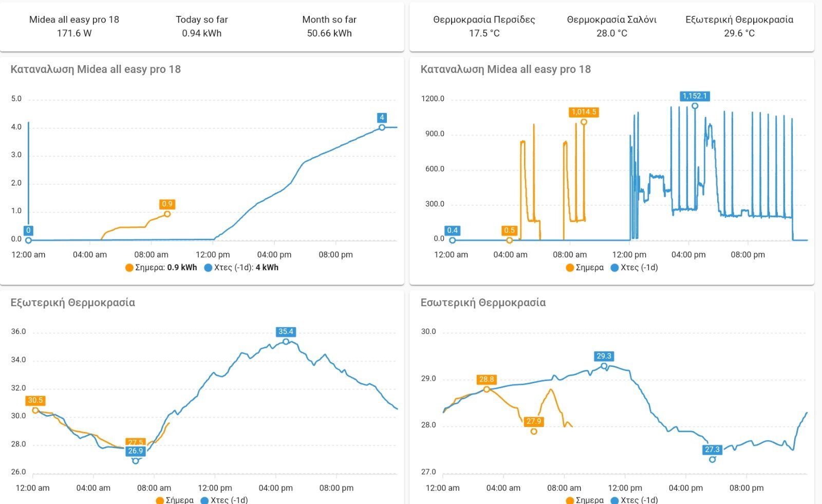This screenshot has width=822, height=504.
Task: Click the 29.3 indoor temperature peak marker
Action: pos(604,366)
